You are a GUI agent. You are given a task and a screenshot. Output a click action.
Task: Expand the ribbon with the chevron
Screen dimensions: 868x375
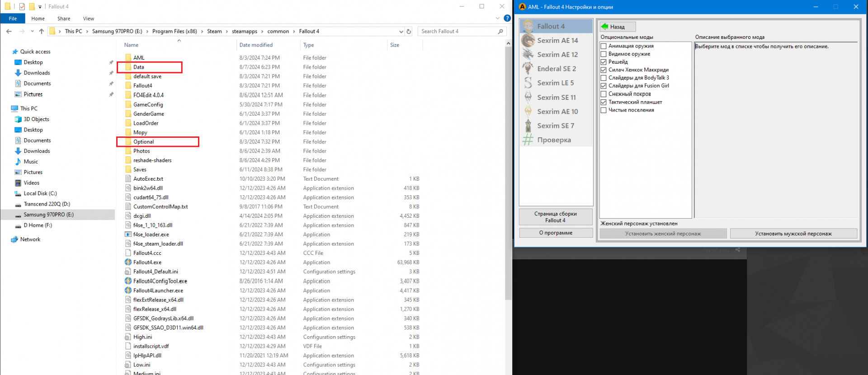tap(498, 19)
